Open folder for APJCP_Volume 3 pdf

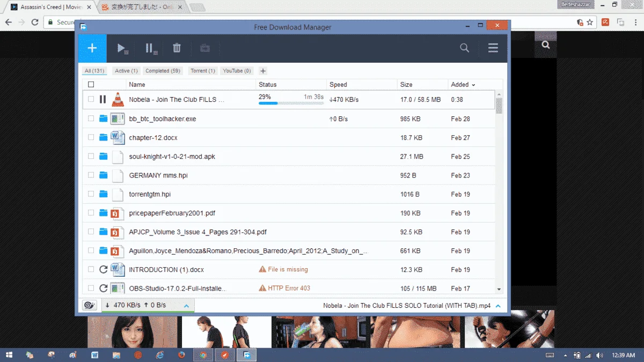coord(104,232)
